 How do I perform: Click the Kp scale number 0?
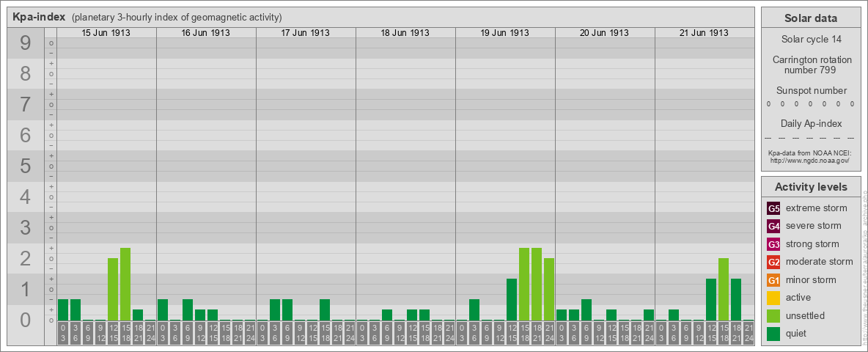pyautogui.click(x=26, y=320)
